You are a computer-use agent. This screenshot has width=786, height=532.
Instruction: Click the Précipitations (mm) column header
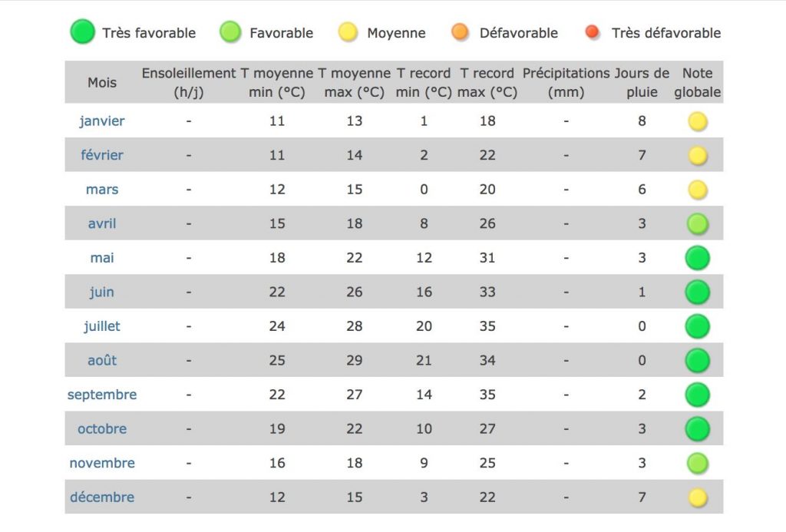coord(566,82)
